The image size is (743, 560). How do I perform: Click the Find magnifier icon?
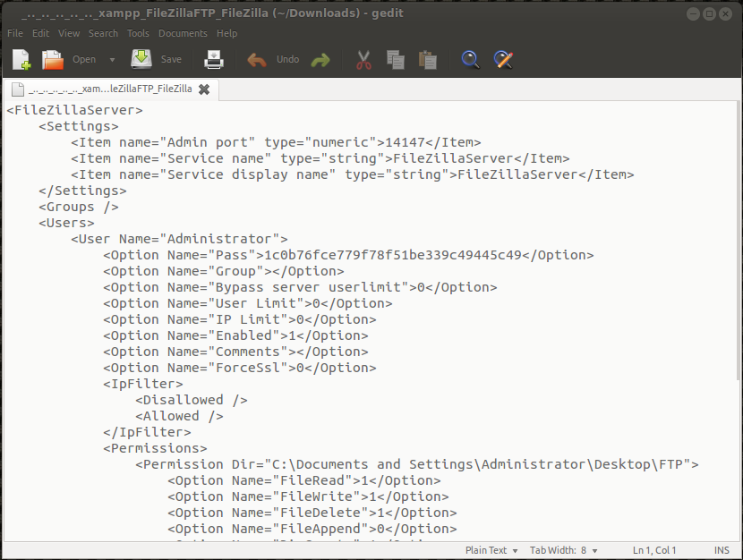(470, 60)
